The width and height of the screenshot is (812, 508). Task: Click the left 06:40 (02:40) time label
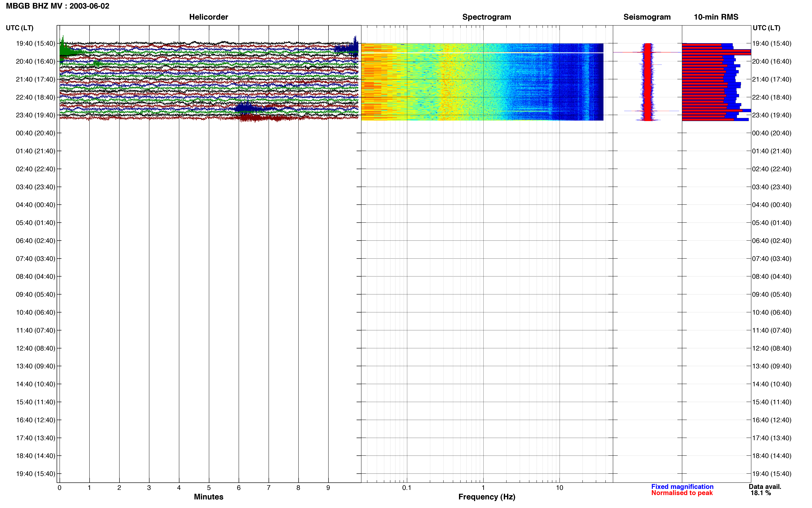tap(36, 240)
